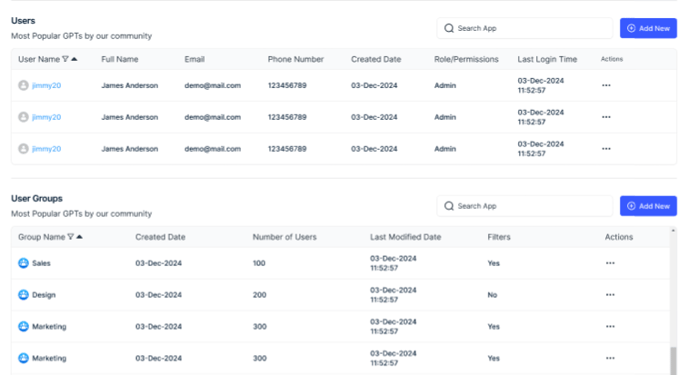Toggle sort arrow next to Group Name
Viewport: 688px width, 375px height.
pos(80,237)
